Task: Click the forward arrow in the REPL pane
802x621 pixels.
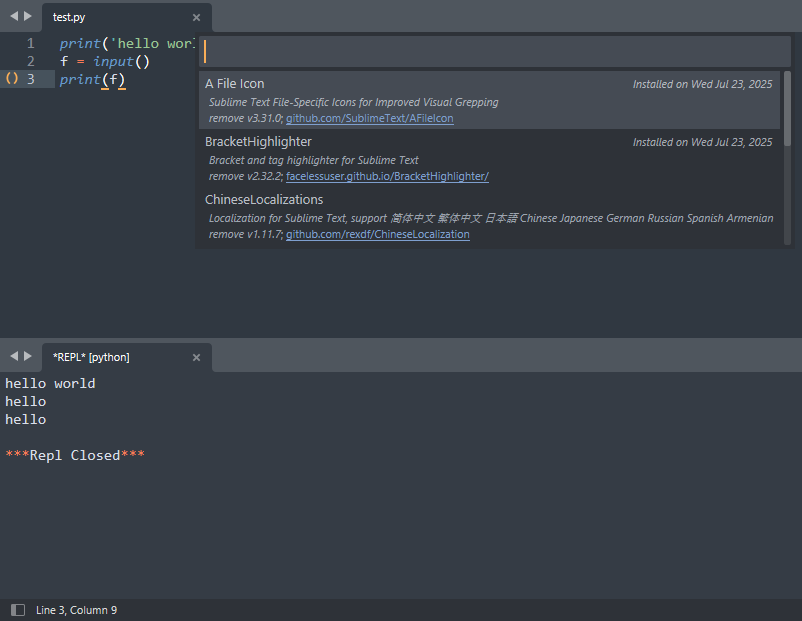Action: 27,356
